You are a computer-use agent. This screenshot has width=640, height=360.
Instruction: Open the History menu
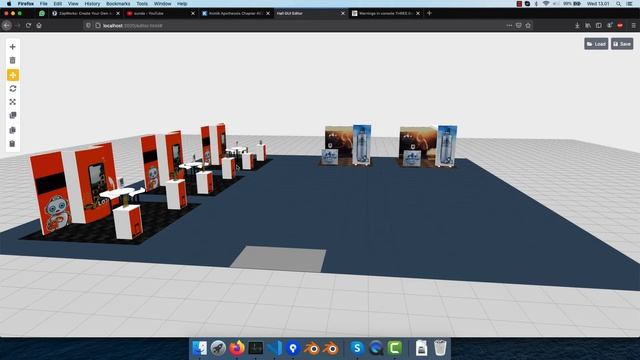coord(92,4)
